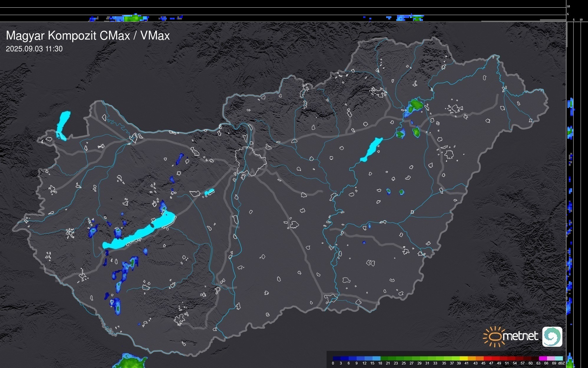Click the largest green radar cell in northeast
This screenshot has height=368, width=588.
(x=416, y=104)
